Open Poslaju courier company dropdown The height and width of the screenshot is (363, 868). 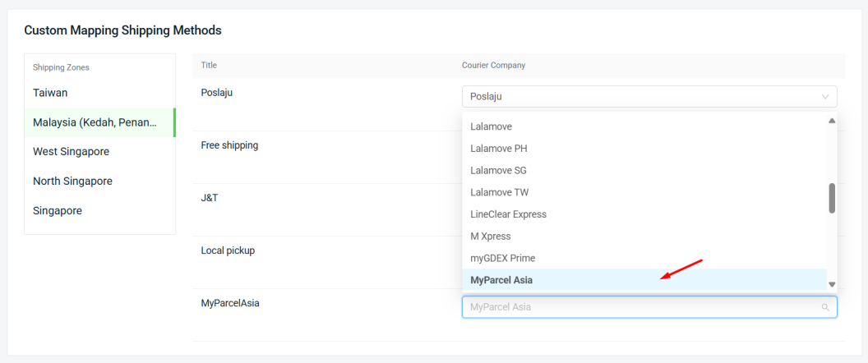click(x=641, y=96)
